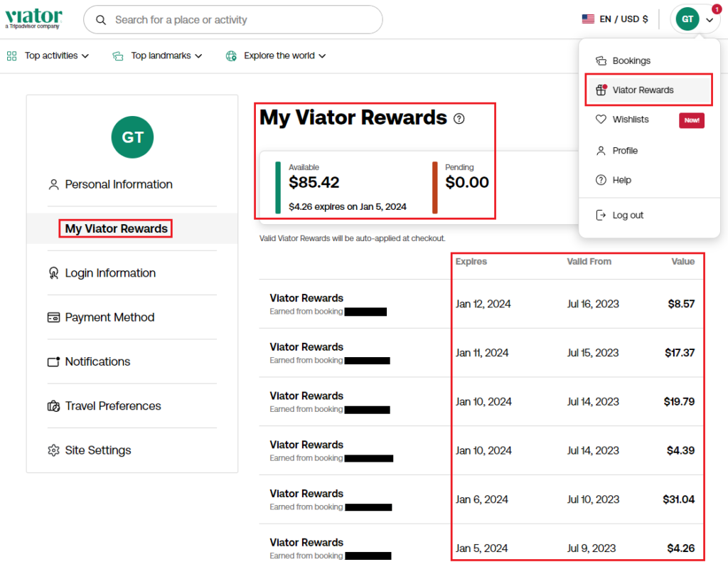Open the Explore the world dropdown

click(275, 55)
